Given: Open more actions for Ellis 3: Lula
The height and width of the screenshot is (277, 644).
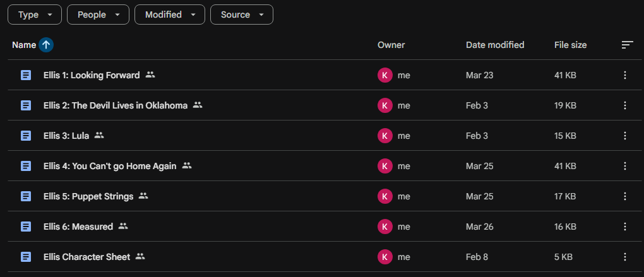Looking at the screenshot, I should 625,136.
